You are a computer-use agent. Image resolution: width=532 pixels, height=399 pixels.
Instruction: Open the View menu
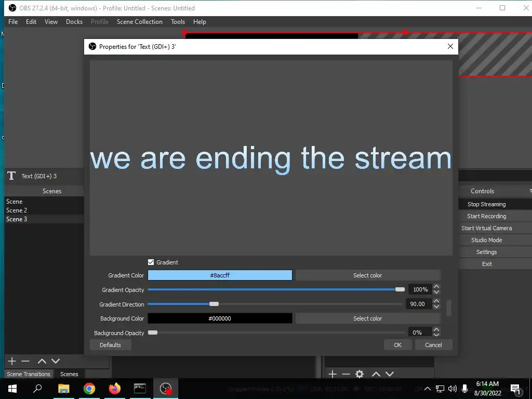[51, 22]
